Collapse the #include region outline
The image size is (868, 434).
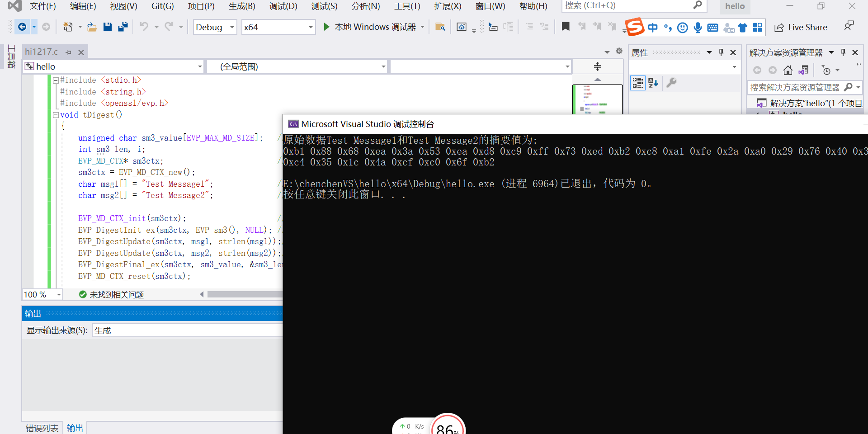(56, 80)
